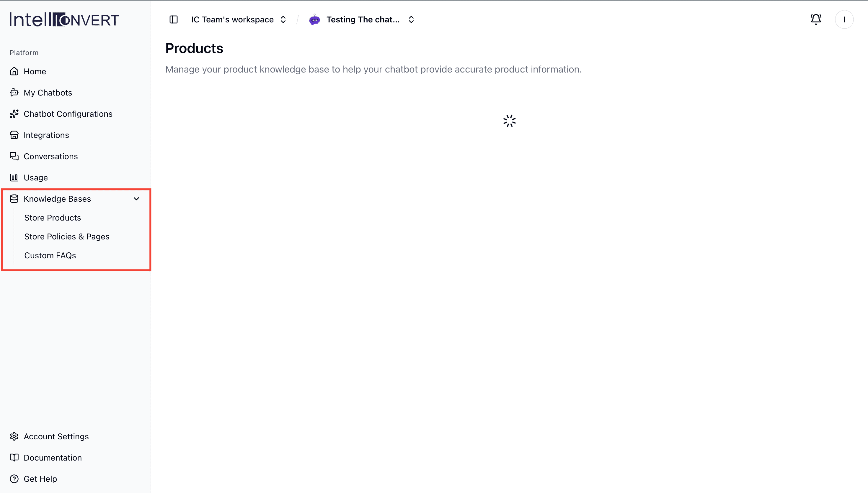Click the IntelliConvert logo
The width and height of the screenshot is (868, 493).
click(x=64, y=19)
